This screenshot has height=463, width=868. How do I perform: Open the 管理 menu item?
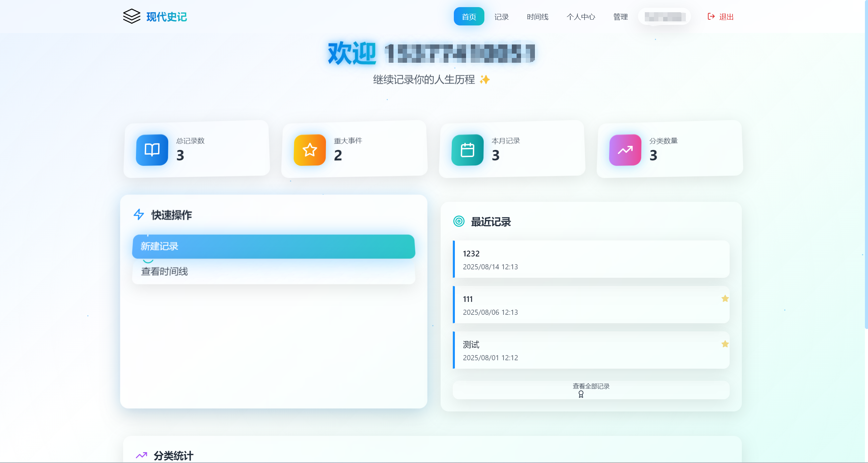pyautogui.click(x=620, y=17)
